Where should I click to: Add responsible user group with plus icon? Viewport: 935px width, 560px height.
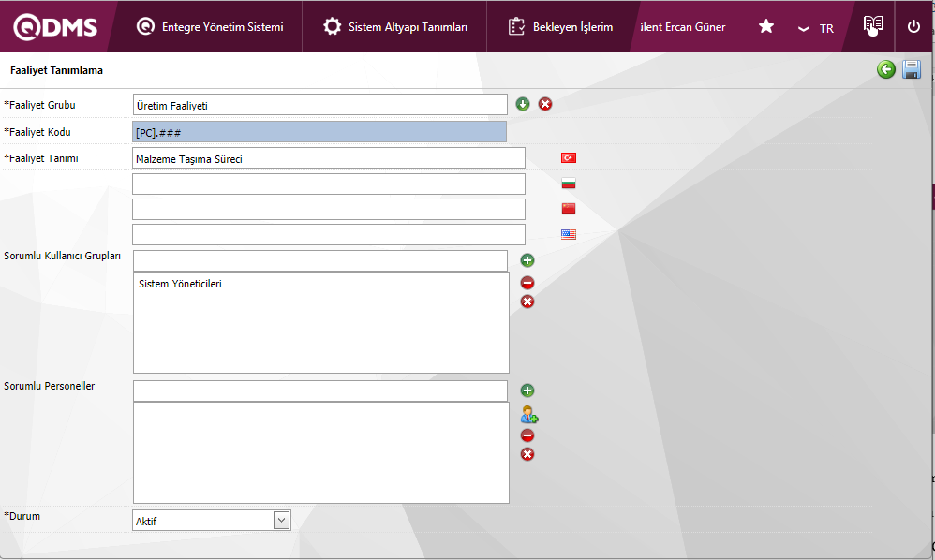pyautogui.click(x=527, y=260)
